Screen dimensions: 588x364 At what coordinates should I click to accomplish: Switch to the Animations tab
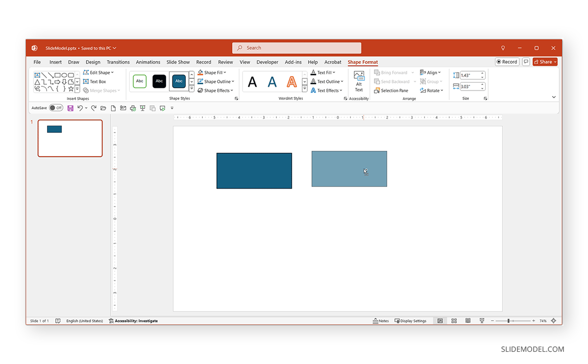[x=148, y=62]
